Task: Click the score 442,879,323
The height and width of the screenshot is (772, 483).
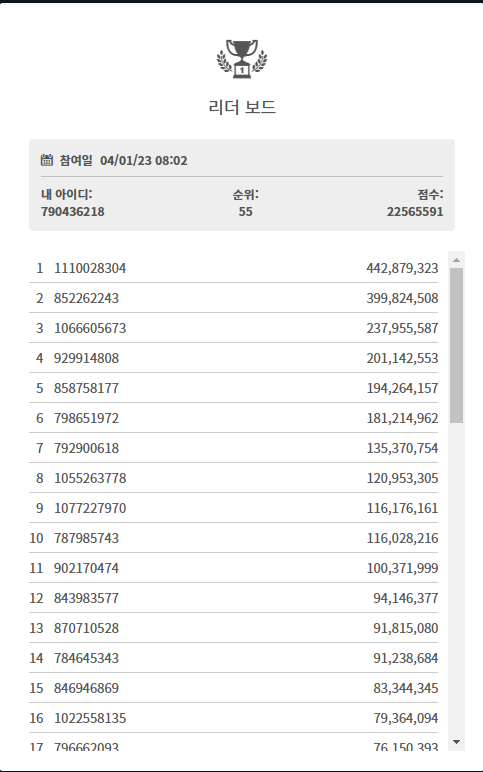Action: [402, 268]
